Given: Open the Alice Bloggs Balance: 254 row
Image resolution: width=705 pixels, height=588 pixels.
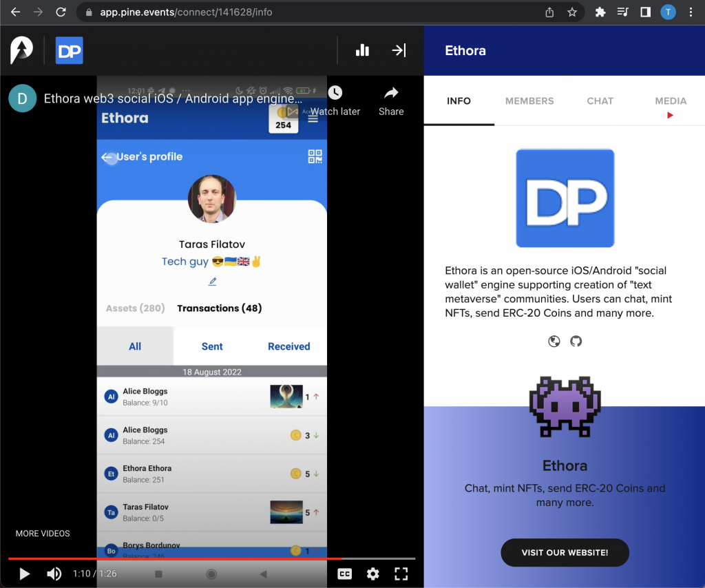Looking at the screenshot, I should point(212,435).
